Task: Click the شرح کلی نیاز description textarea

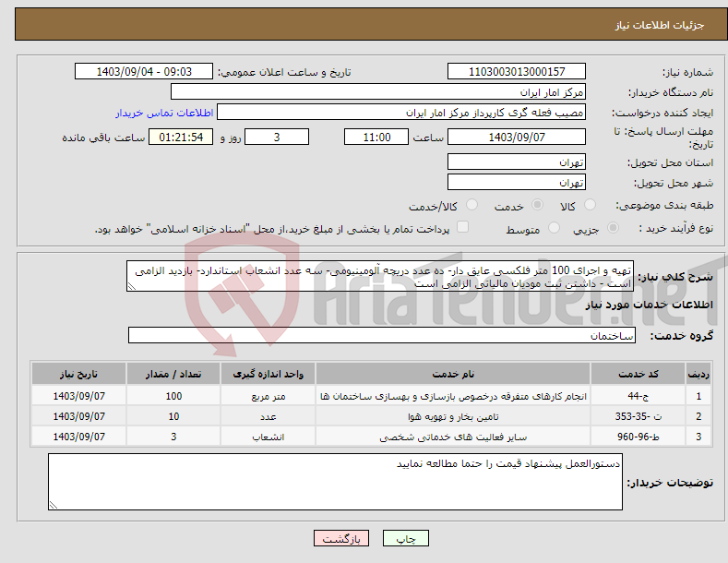Action: tap(380, 276)
